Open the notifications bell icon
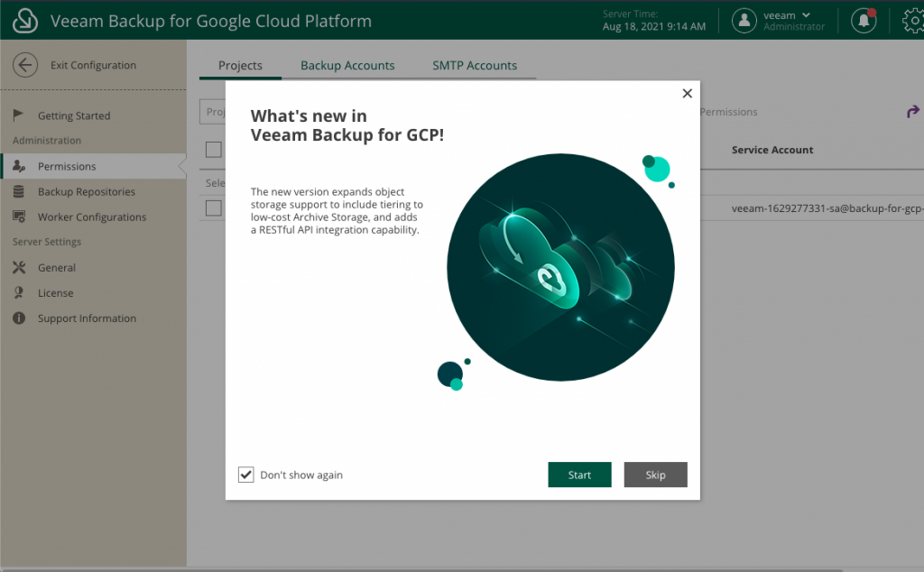The height and width of the screenshot is (572, 924). pyautogui.click(x=864, y=21)
